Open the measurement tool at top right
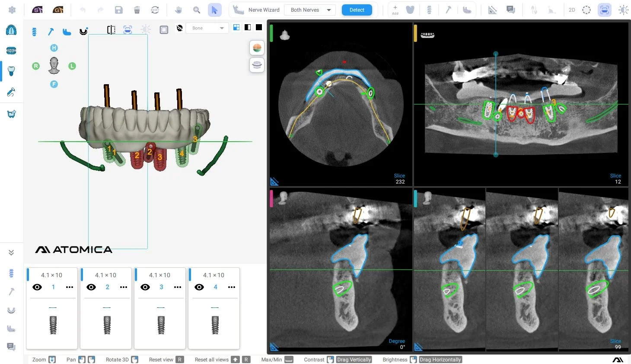Image resolution: width=631 pixels, height=364 pixels. [x=493, y=9]
